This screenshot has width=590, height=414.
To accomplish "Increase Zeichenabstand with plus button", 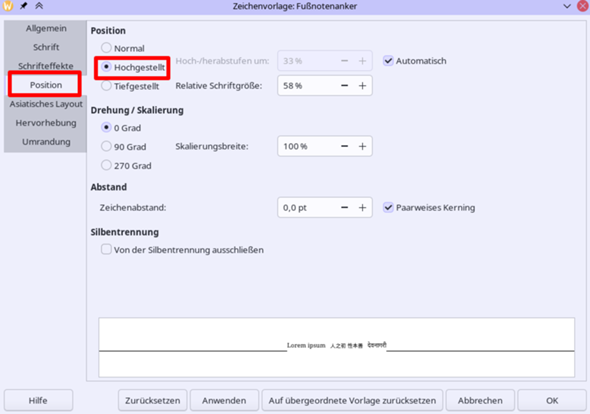I will 362,208.
